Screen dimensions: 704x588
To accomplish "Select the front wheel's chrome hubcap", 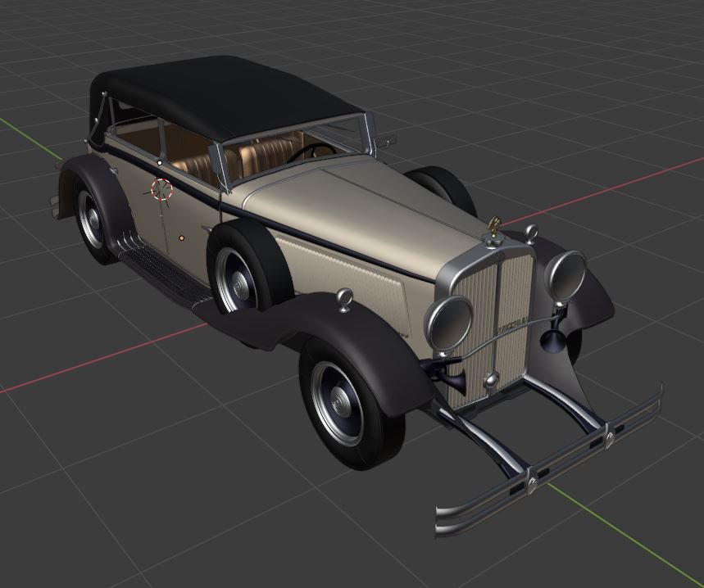I will 339,402.
